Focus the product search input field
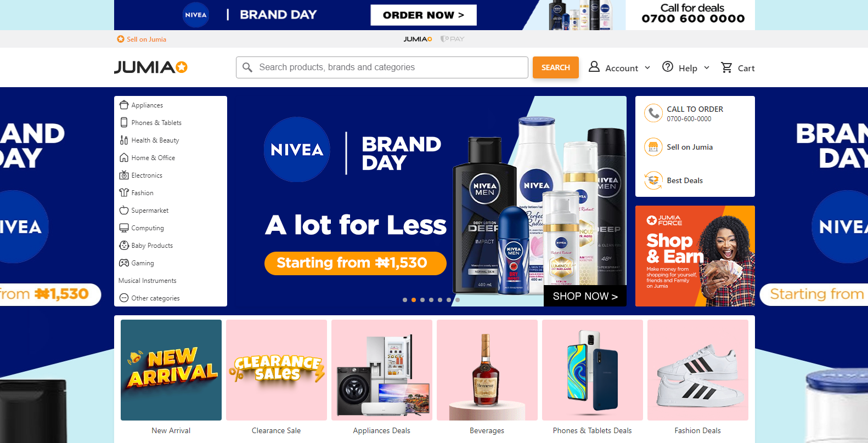The height and width of the screenshot is (443, 868). point(382,67)
